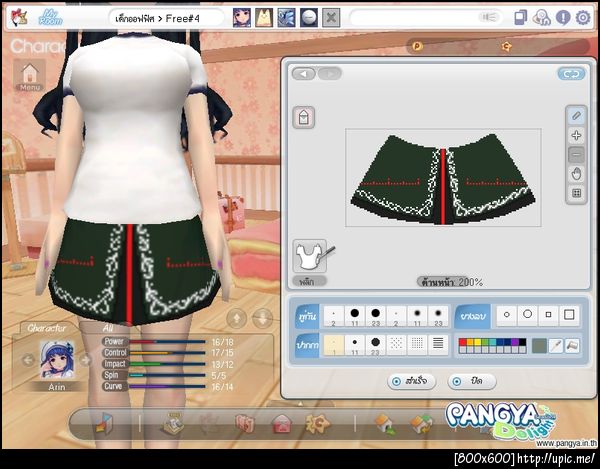Choose the large circle eraser
The height and width of the screenshot is (469, 600).
coord(527,315)
